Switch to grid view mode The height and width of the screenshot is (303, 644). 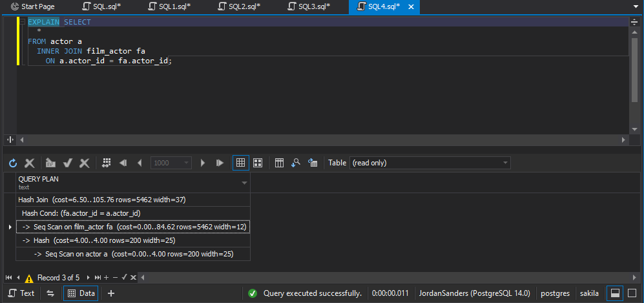pos(241,163)
